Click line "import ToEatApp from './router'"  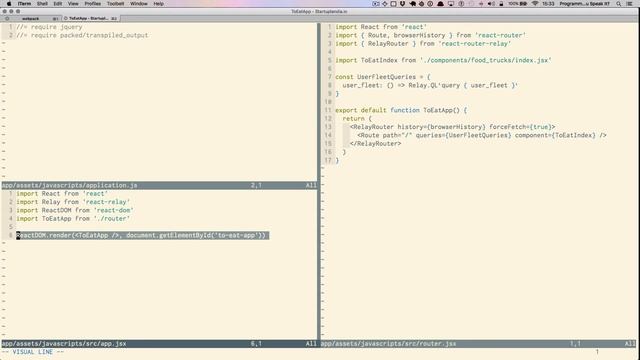coord(73,219)
